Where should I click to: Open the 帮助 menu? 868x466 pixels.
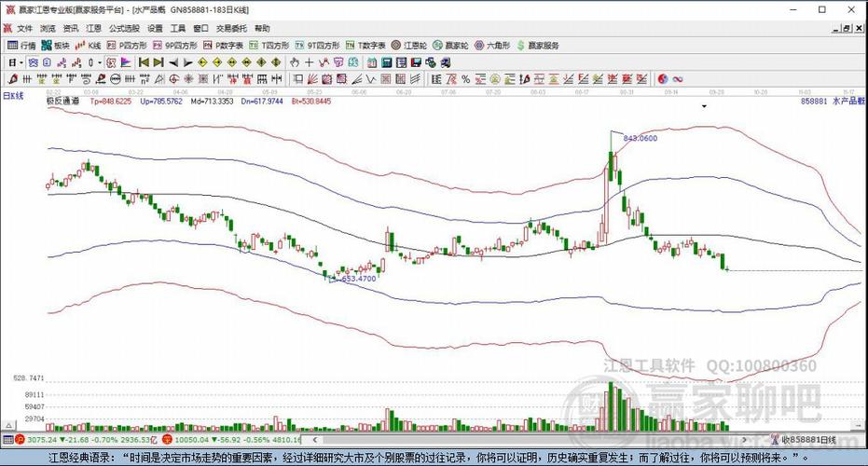262,28
